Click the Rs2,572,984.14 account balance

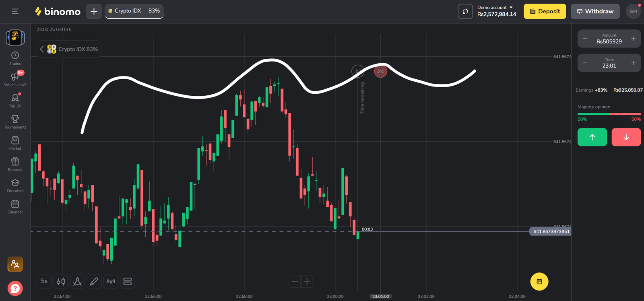pyautogui.click(x=497, y=14)
